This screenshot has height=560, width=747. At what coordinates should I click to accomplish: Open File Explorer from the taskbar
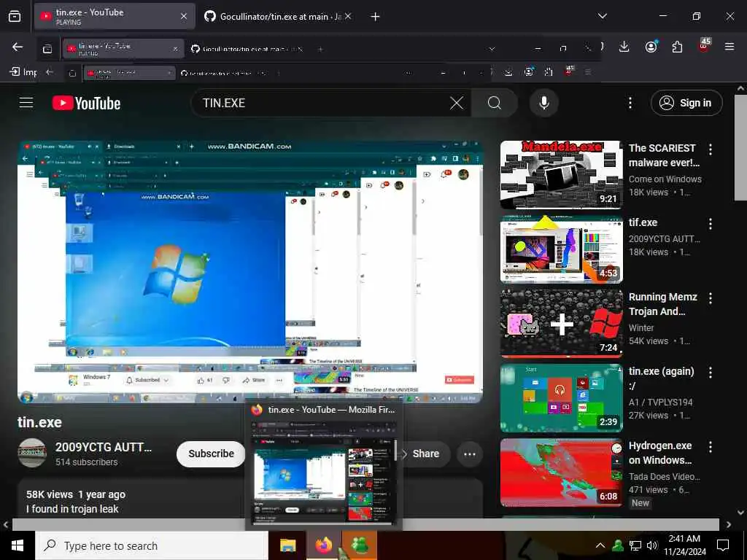[x=287, y=545]
